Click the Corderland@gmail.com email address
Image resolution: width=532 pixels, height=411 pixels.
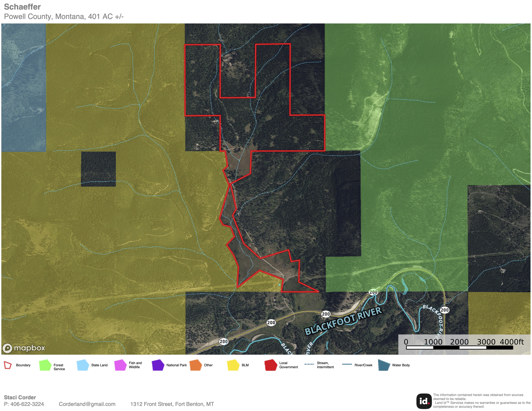pyautogui.click(x=87, y=404)
